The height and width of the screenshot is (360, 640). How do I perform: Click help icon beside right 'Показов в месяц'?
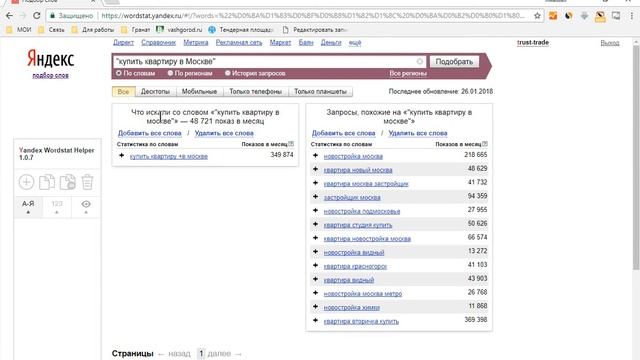pos(485,144)
